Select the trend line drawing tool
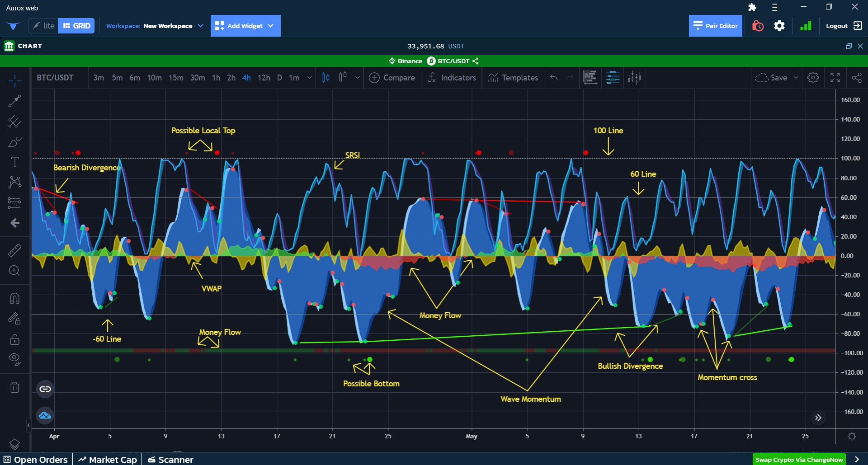The height and width of the screenshot is (465, 868). 14,101
